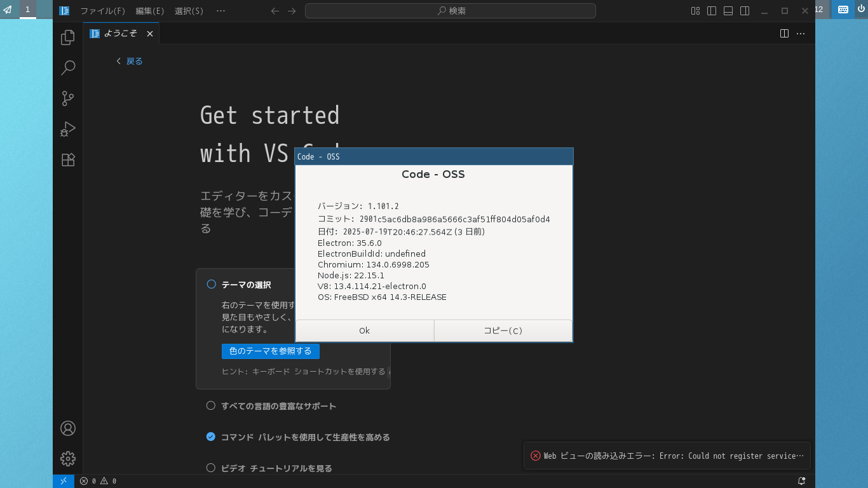
Task: Switch to workspace 1 in desktop panel
Action: pos(27,10)
